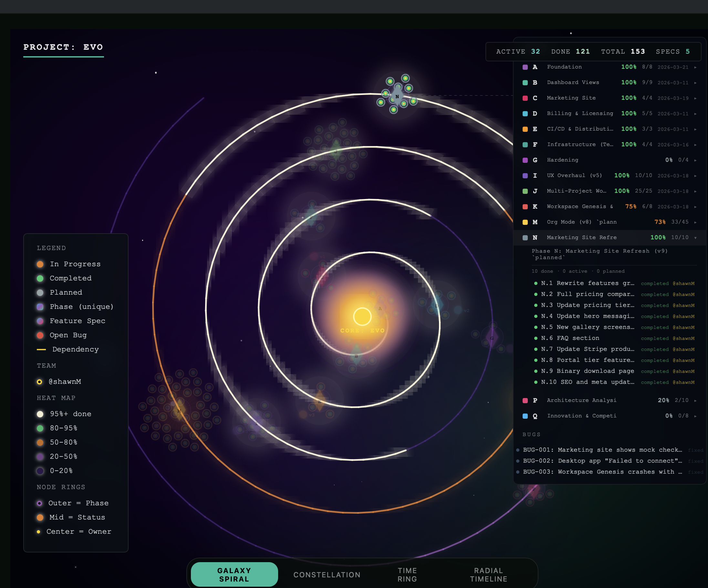Image resolution: width=708 pixels, height=588 pixels.
Task: Select the A phase node near the core
Action: point(380,308)
